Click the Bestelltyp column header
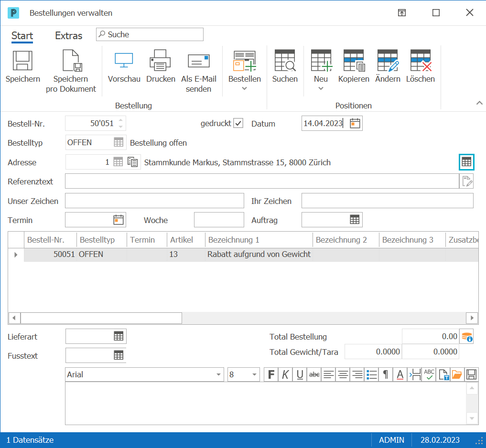486x448 pixels. coord(102,240)
